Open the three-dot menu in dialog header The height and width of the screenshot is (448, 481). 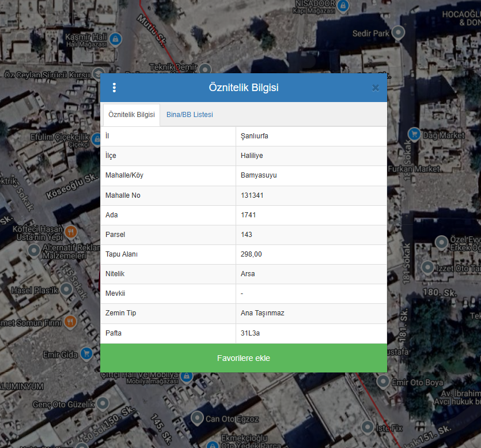(x=114, y=88)
